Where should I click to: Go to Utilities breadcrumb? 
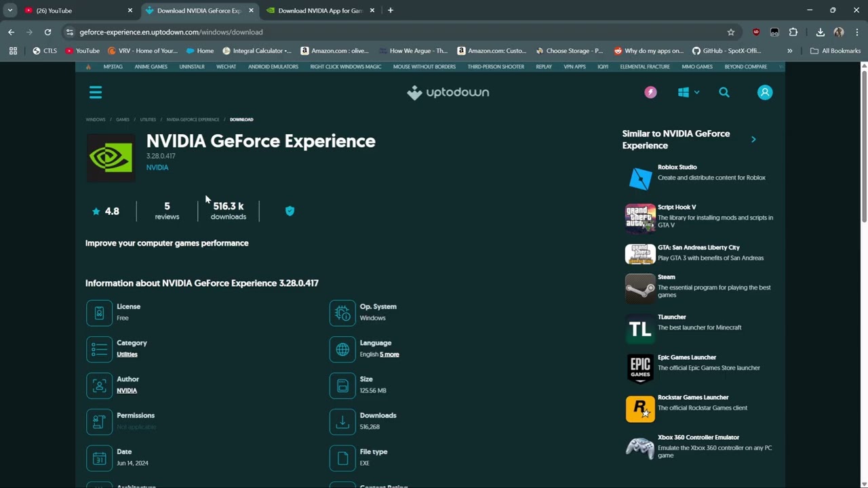pos(148,119)
